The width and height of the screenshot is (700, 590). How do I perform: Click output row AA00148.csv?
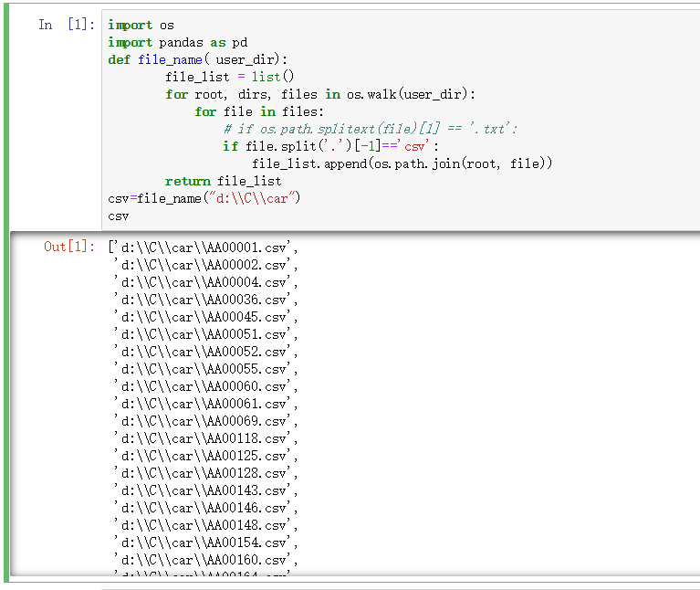pyautogui.click(x=206, y=525)
